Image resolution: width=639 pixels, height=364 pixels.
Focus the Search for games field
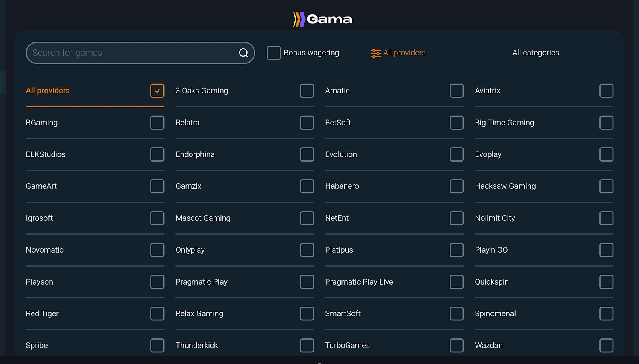point(140,53)
